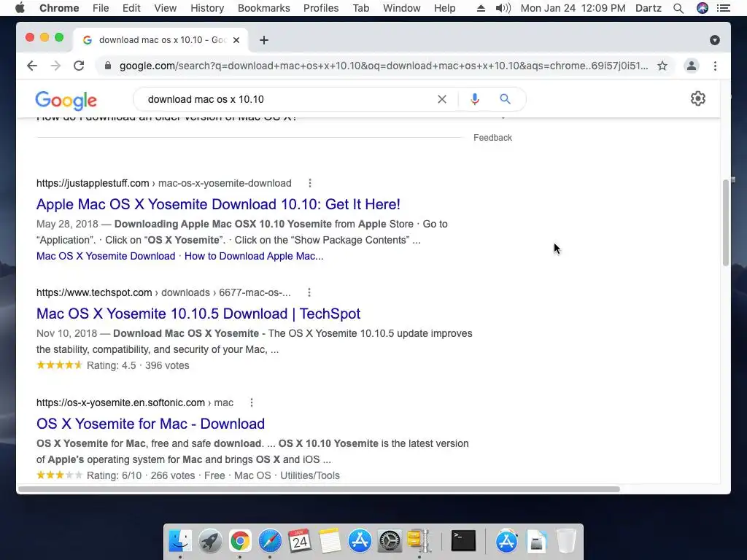Open three-dot options for techspot result
The image size is (747, 560).
309,292
